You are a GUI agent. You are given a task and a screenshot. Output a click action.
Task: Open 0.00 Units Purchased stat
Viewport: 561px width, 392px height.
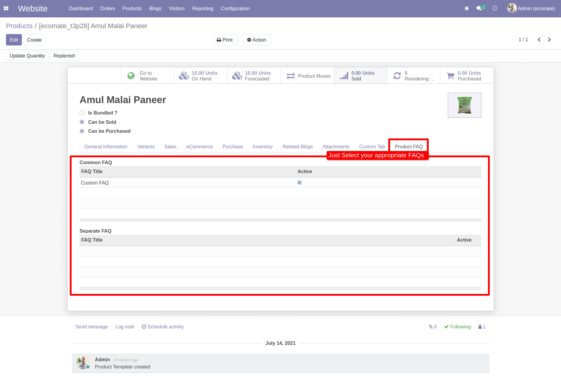point(467,76)
